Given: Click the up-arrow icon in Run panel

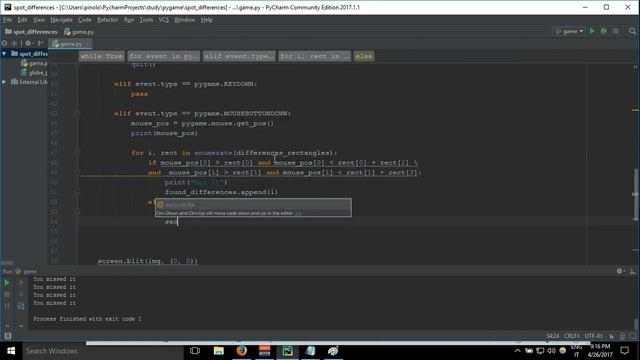Looking at the screenshot, I should point(21,282).
